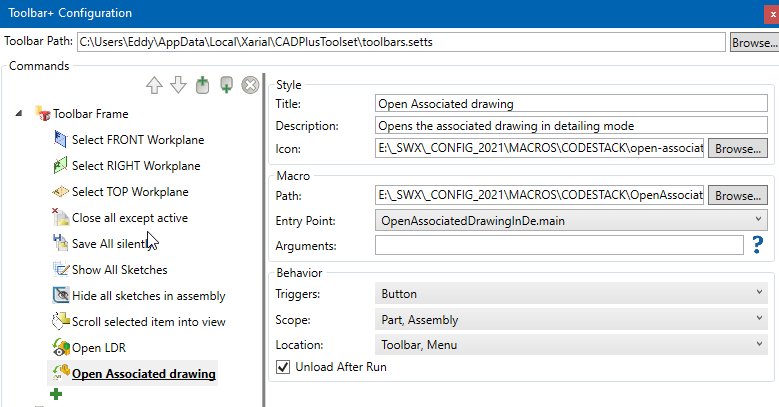Click the Open Associated drawing command icon
Viewport: 779px width, 407px height.
click(x=61, y=373)
